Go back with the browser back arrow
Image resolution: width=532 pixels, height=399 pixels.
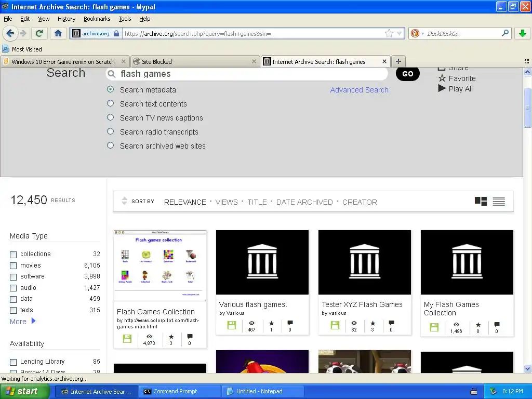10,33
